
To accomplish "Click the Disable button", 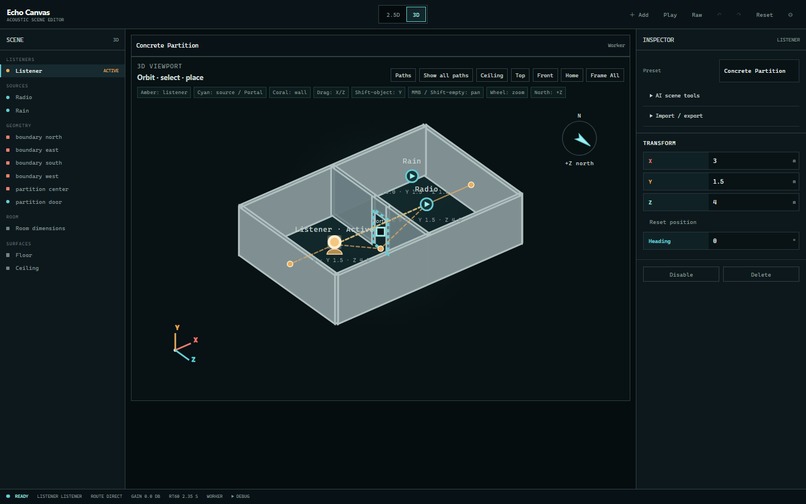I will click(x=681, y=275).
